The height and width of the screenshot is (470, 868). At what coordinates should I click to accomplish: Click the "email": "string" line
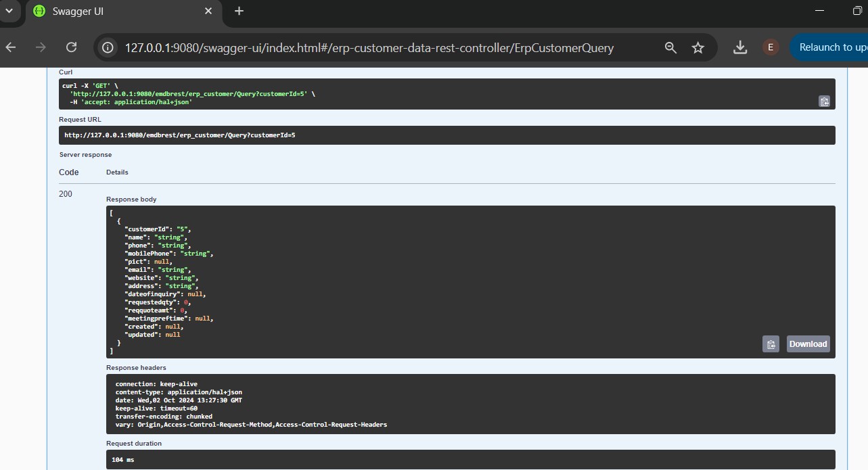(158, 270)
